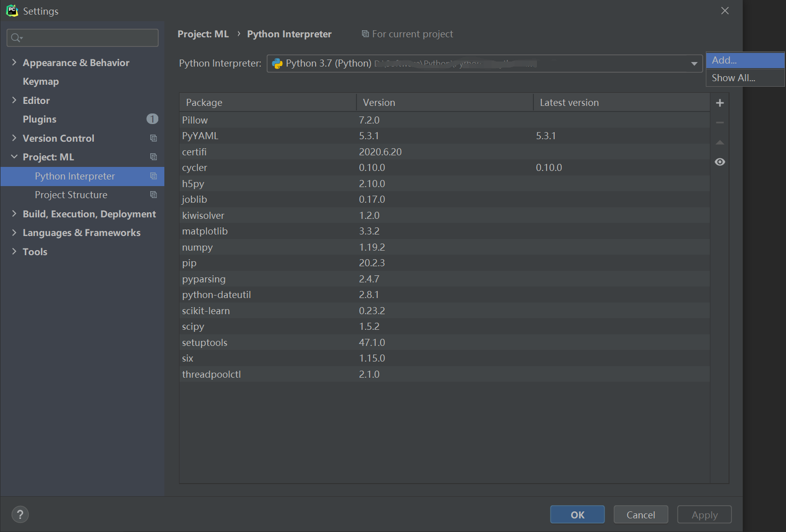This screenshot has height=532, width=786.
Task: Select the pyparsing package row
Action: (x=445, y=279)
